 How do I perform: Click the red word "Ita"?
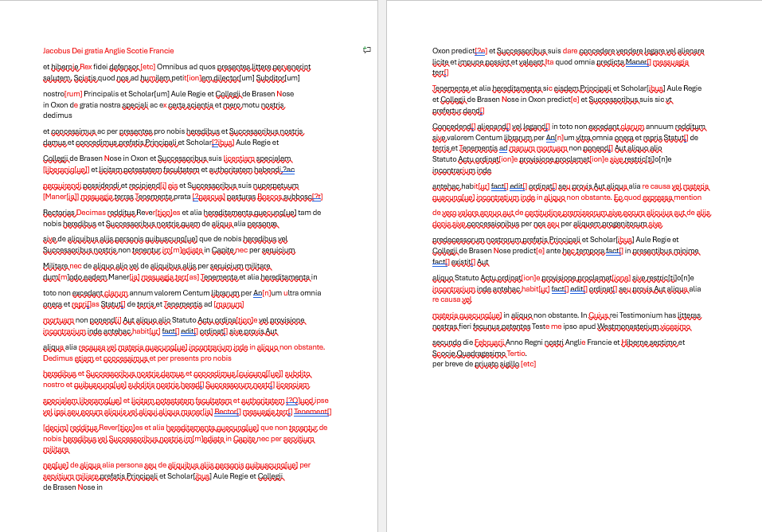[549, 62]
